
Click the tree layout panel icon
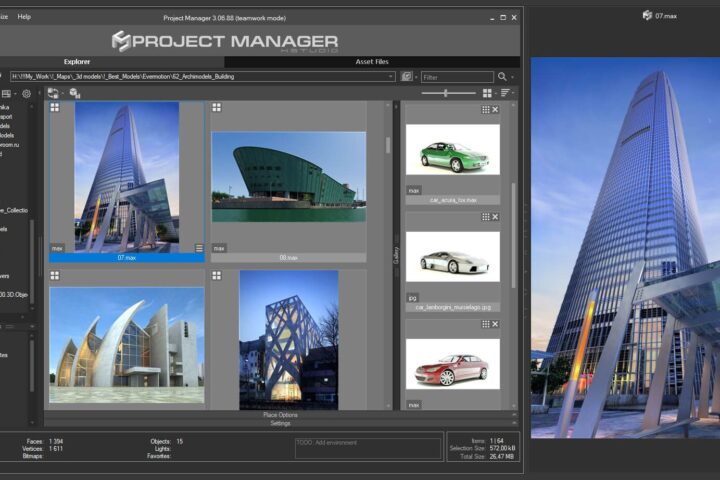pos(6,94)
